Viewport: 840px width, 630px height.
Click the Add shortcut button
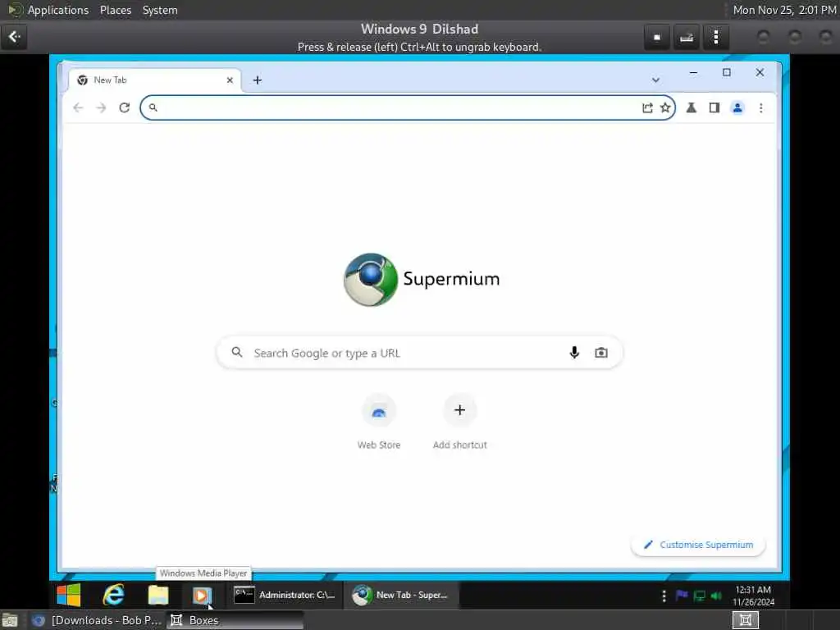(x=459, y=422)
